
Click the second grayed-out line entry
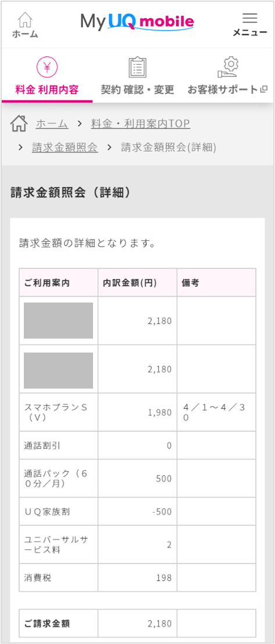(x=58, y=370)
